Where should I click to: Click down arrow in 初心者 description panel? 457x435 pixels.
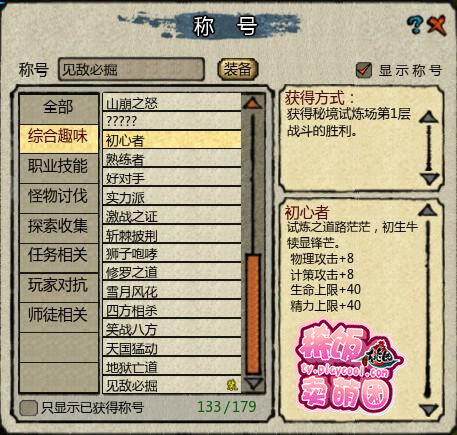click(x=429, y=410)
